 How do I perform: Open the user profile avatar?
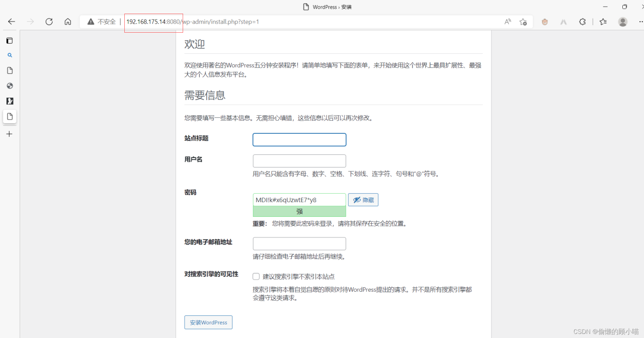click(x=623, y=22)
